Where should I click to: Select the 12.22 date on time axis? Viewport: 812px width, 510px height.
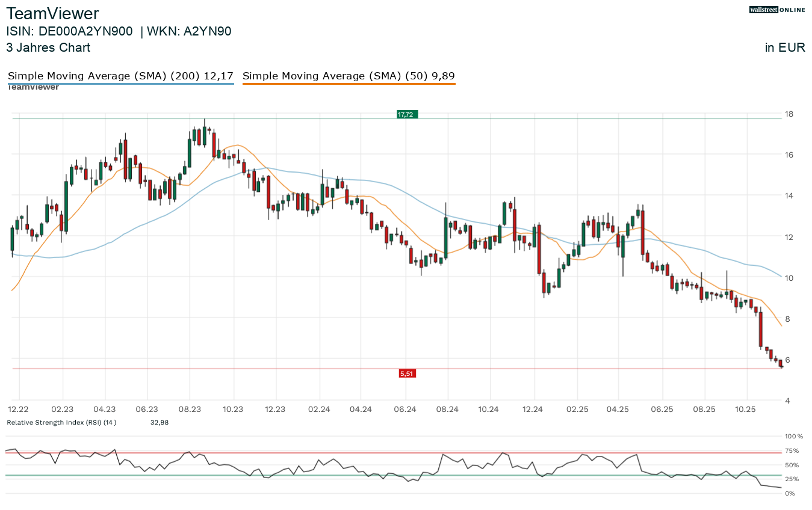pos(19,409)
